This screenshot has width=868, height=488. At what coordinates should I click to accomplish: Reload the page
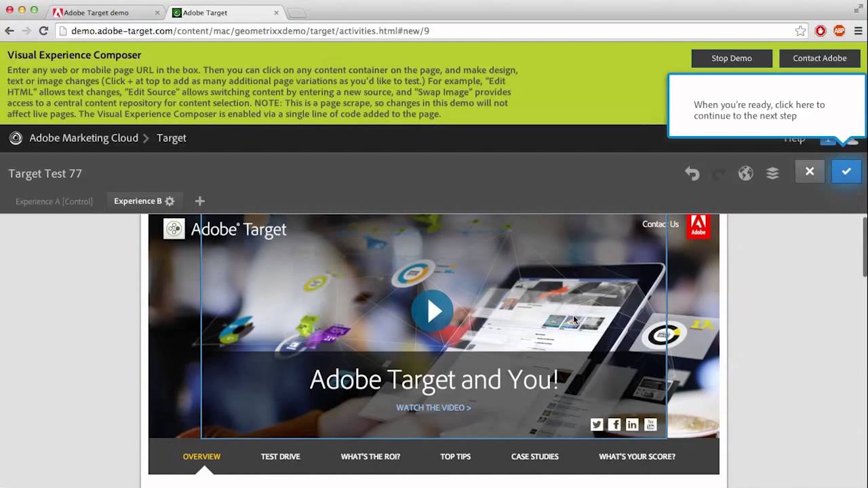[x=43, y=30]
